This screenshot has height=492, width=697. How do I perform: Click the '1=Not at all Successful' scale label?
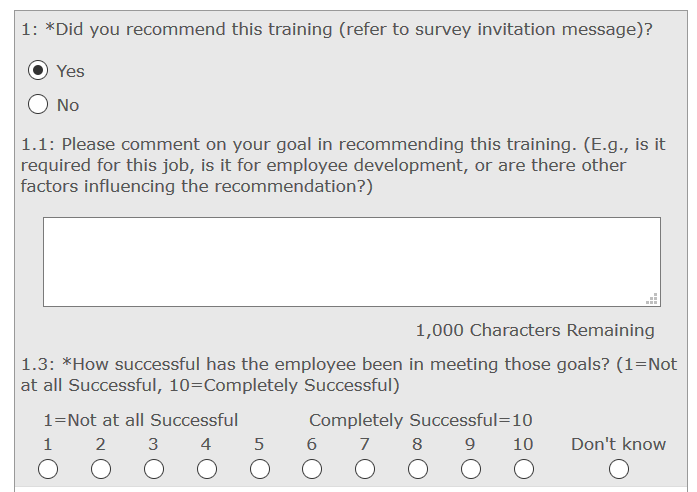140,420
